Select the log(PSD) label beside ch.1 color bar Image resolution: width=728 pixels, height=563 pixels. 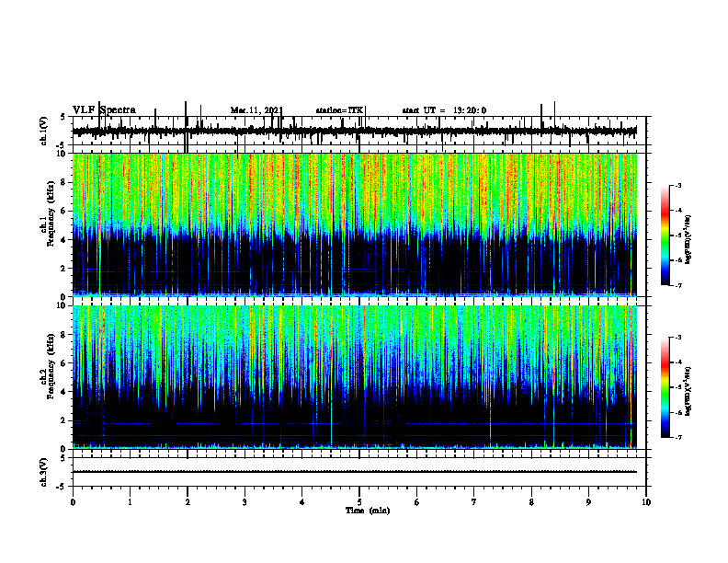coord(688,240)
